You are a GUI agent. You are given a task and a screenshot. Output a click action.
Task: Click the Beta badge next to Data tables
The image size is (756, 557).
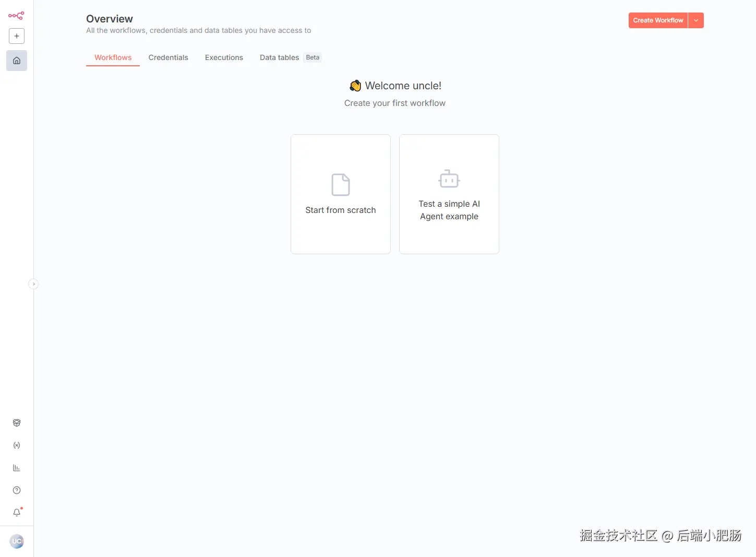point(313,57)
